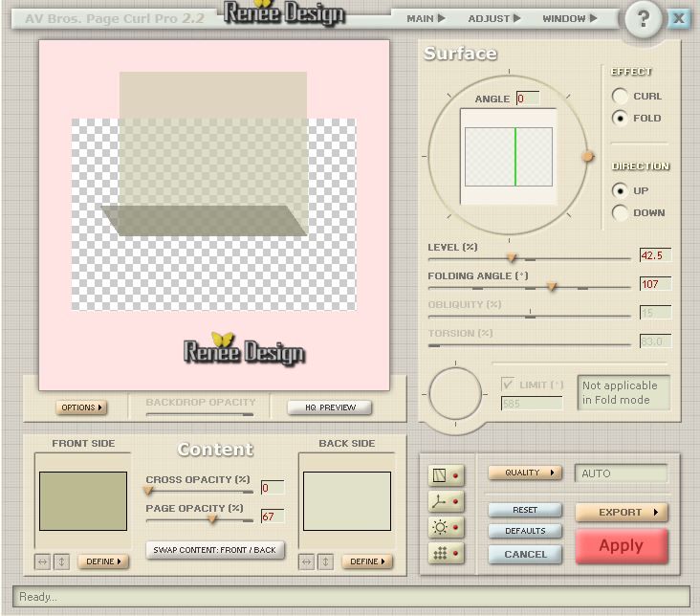Viewport: 700px width, 616px height.
Task: Click 'Not applicable in Fold mode' text
Action: point(620,392)
